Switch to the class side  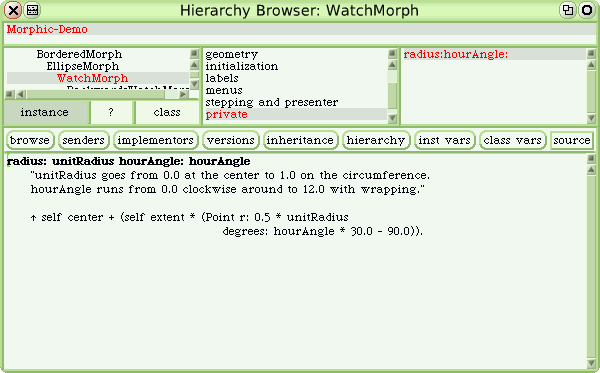(x=167, y=112)
